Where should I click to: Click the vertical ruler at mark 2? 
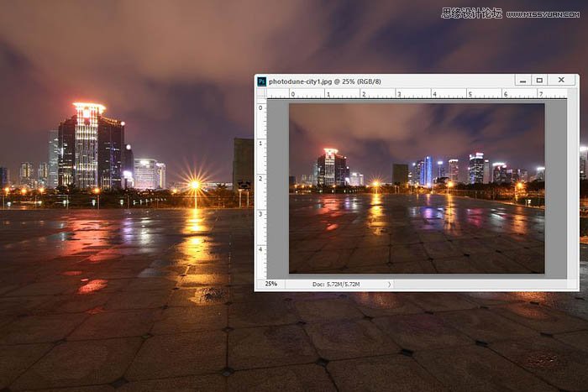tap(261, 178)
